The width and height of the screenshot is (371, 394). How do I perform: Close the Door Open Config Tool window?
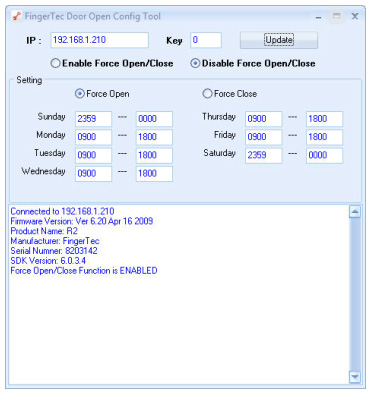point(355,16)
